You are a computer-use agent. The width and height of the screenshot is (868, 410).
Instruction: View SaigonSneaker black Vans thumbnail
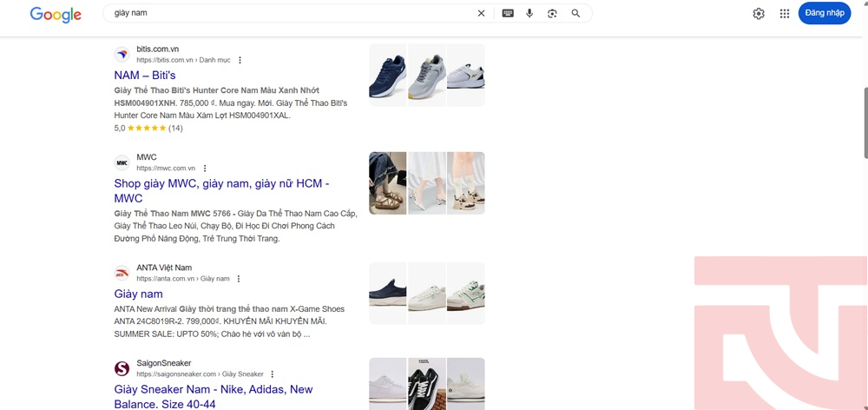click(x=427, y=383)
